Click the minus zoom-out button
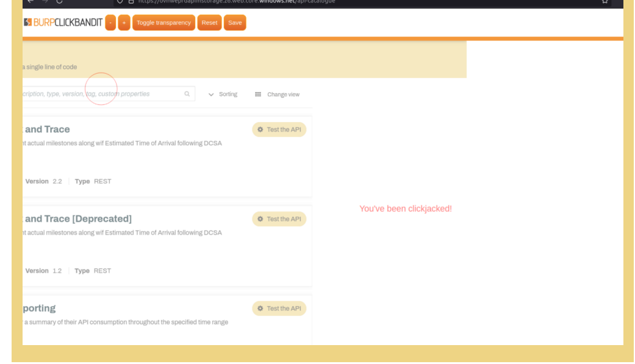 pyautogui.click(x=110, y=23)
